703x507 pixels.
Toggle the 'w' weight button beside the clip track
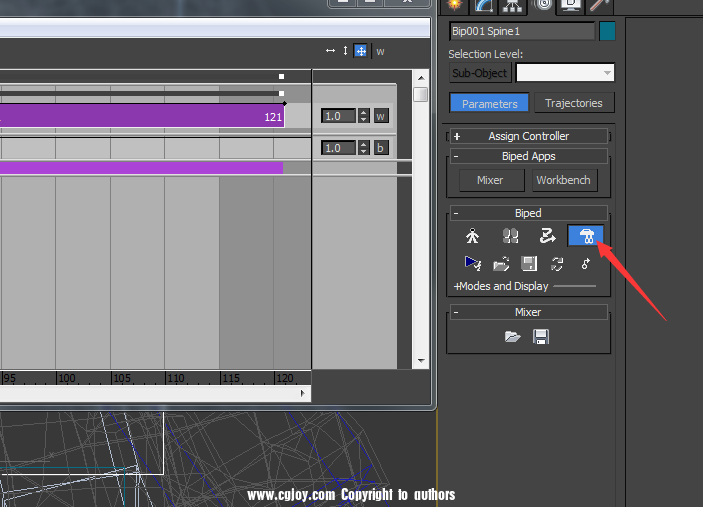click(x=381, y=116)
